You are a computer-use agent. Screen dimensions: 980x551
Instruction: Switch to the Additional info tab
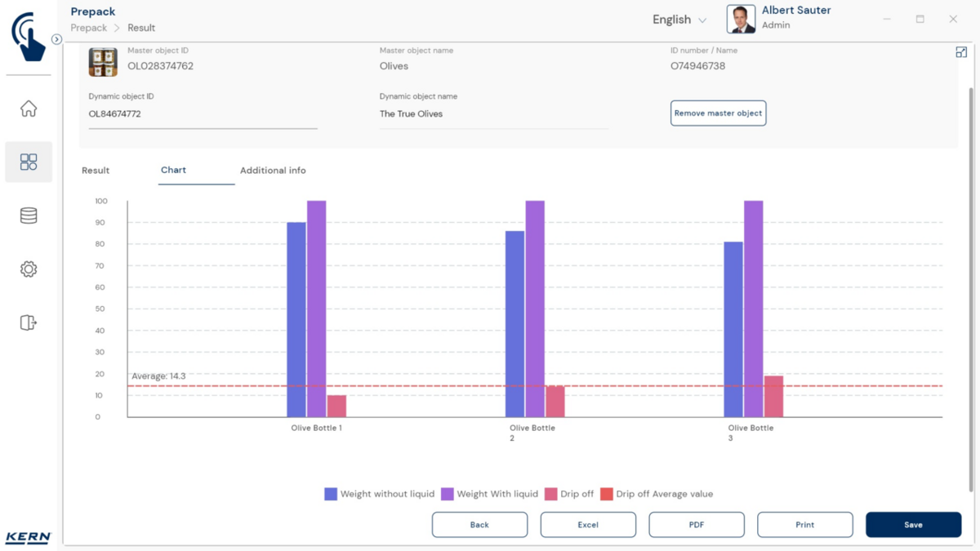[273, 171]
